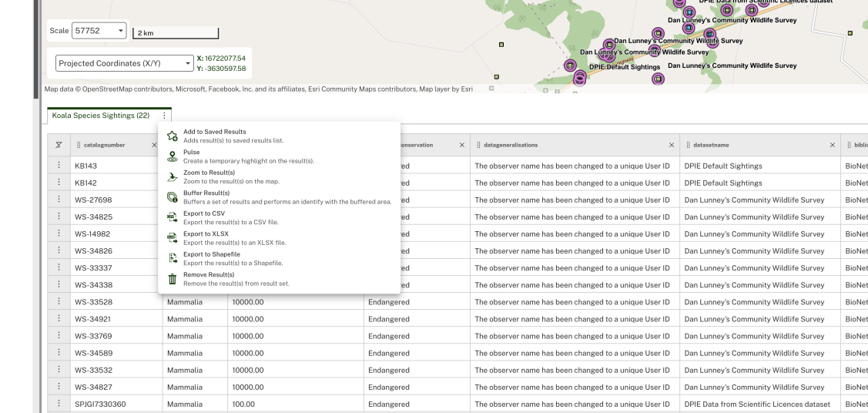Click the drag handle of datasetname column
This screenshot has height=413, width=868.
point(688,145)
